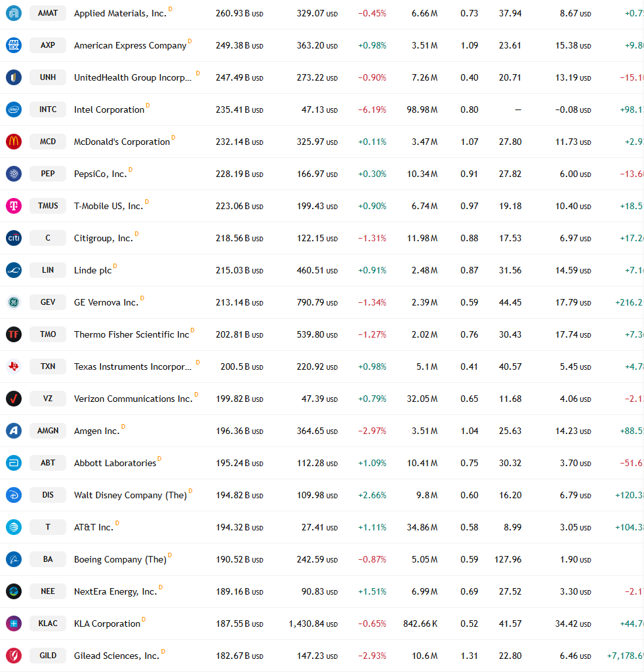Open the UnitedHealth Group Incorp... link
This screenshot has width=644, height=672.
pos(132,77)
